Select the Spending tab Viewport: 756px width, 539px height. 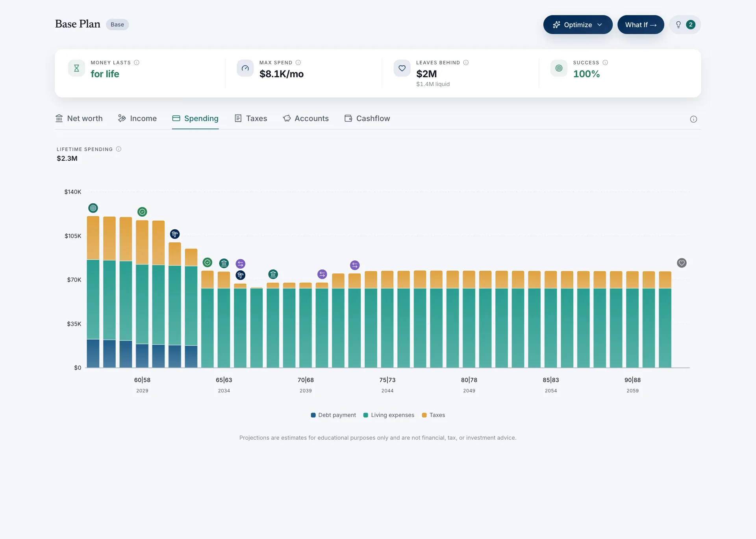click(x=195, y=118)
